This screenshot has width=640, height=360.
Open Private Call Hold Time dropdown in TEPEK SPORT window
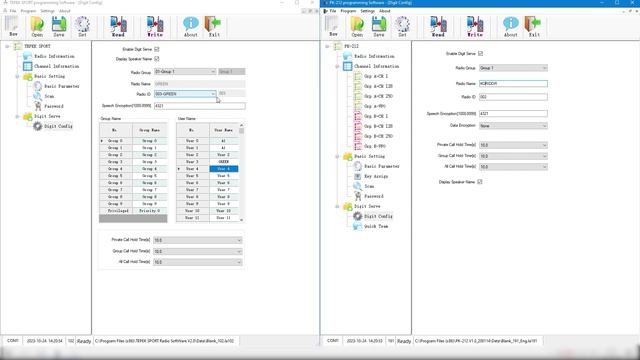[198, 240]
